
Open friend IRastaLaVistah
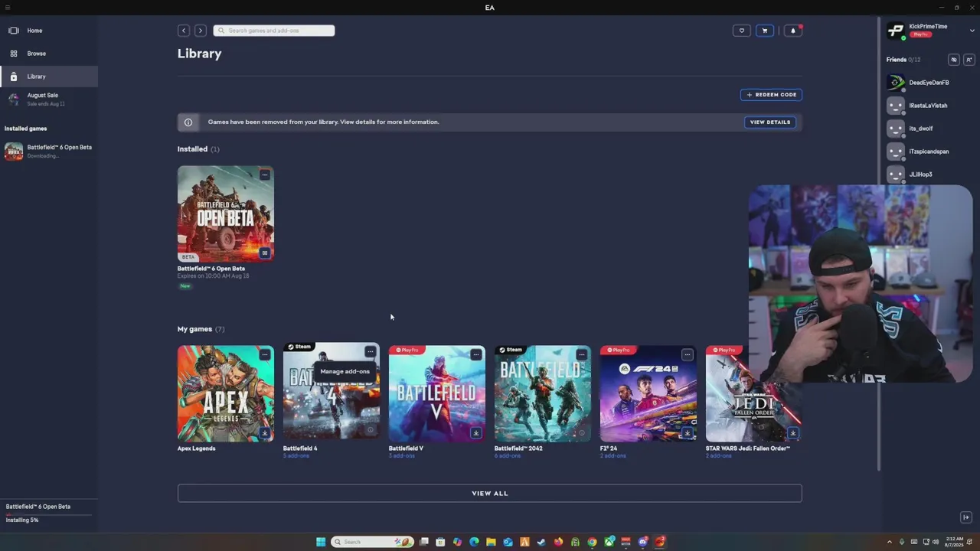pos(929,106)
